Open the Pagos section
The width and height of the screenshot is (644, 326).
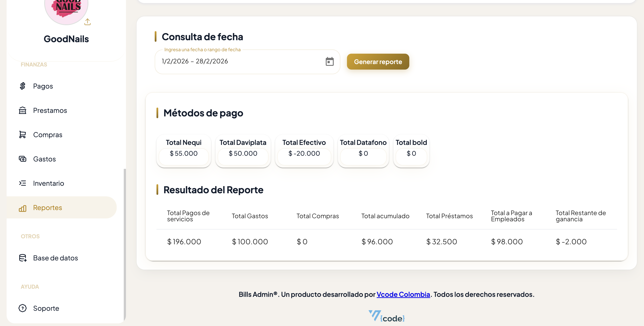(x=43, y=86)
